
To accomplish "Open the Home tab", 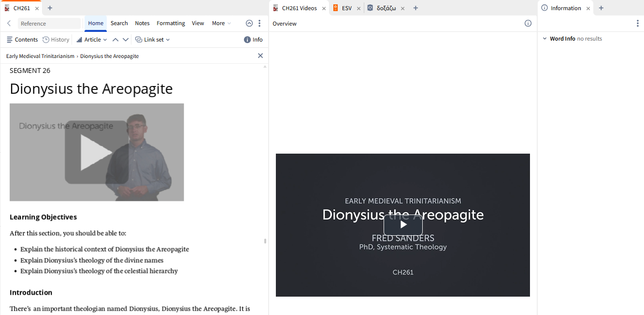I will coord(96,23).
